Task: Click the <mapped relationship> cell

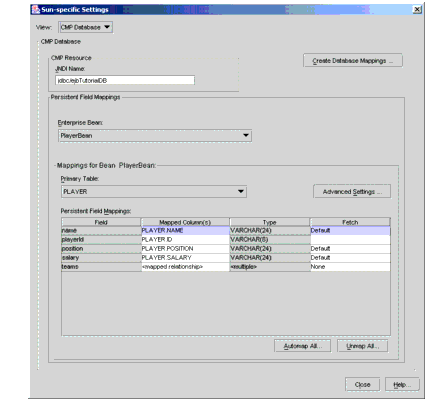Action: point(185,267)
